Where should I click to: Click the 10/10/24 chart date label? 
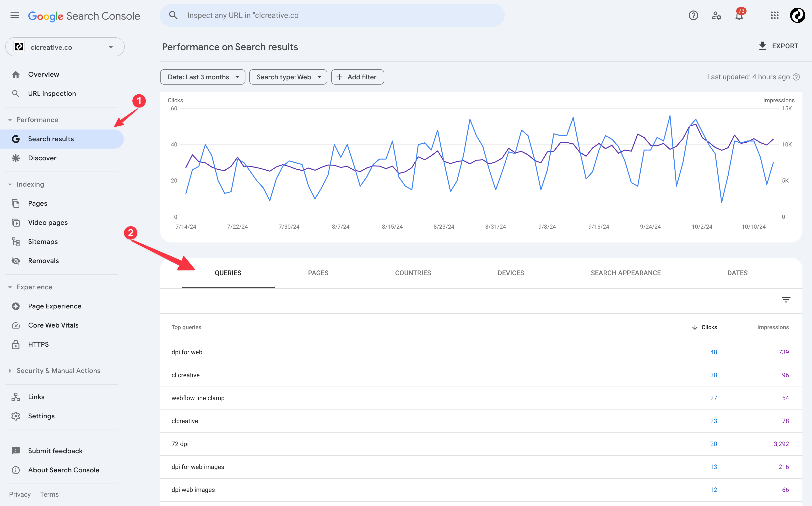[753, 227]
